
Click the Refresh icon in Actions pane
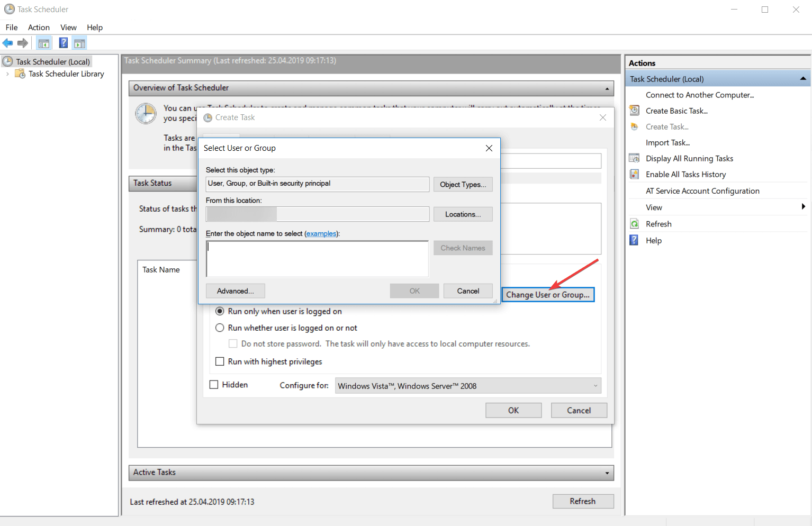click(634, 223)
